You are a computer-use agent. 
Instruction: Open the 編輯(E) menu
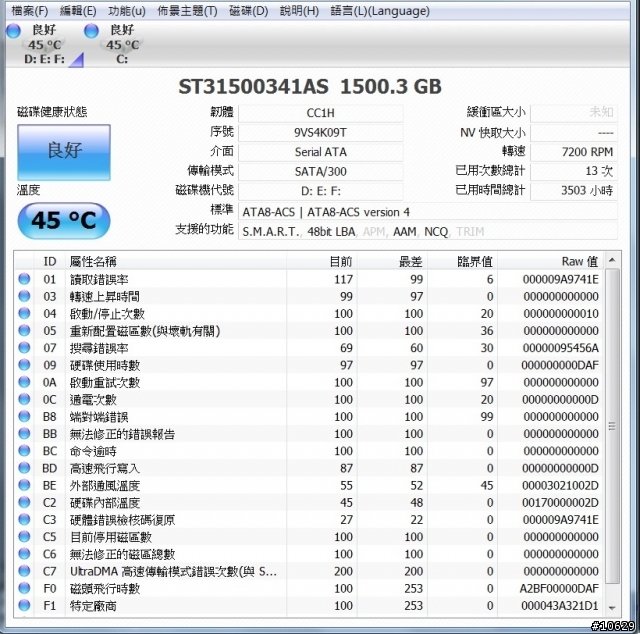pyautogui.click(x=78, y=11)
